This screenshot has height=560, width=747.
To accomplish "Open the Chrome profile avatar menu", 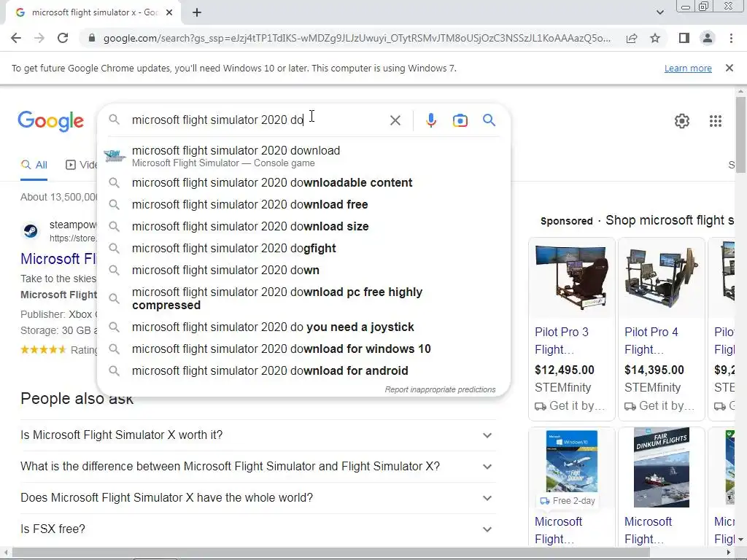I will 708,38.
